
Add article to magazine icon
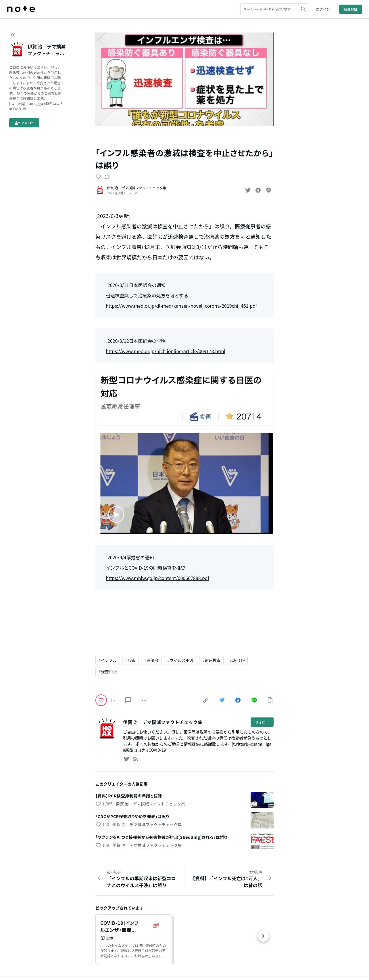click(270, 700)
